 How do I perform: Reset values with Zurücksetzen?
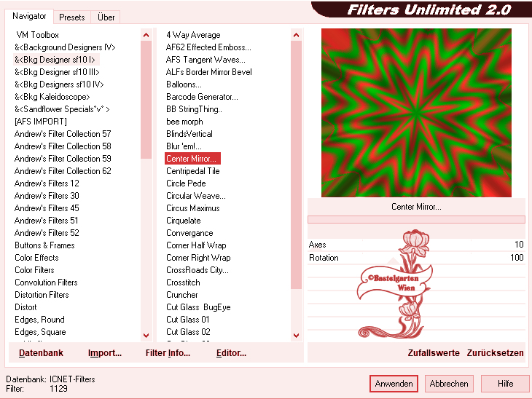[495, 353]
